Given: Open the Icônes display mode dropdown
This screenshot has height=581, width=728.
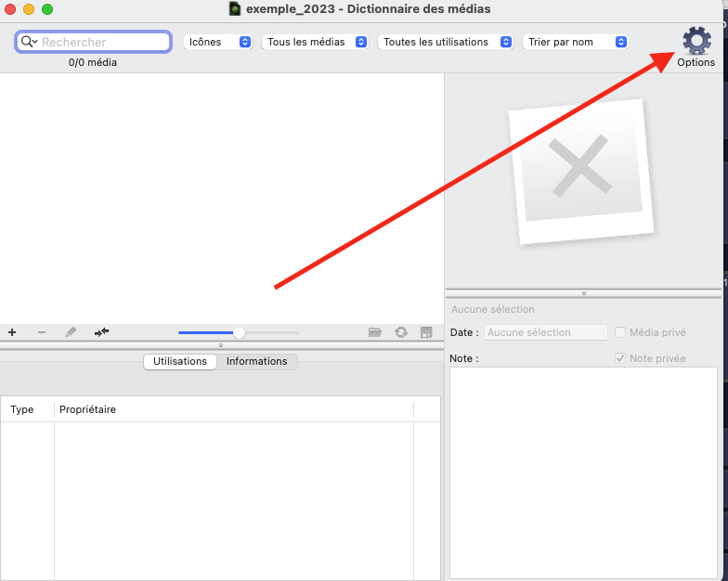Looking at the screenshot, I should tap(219, 42).
